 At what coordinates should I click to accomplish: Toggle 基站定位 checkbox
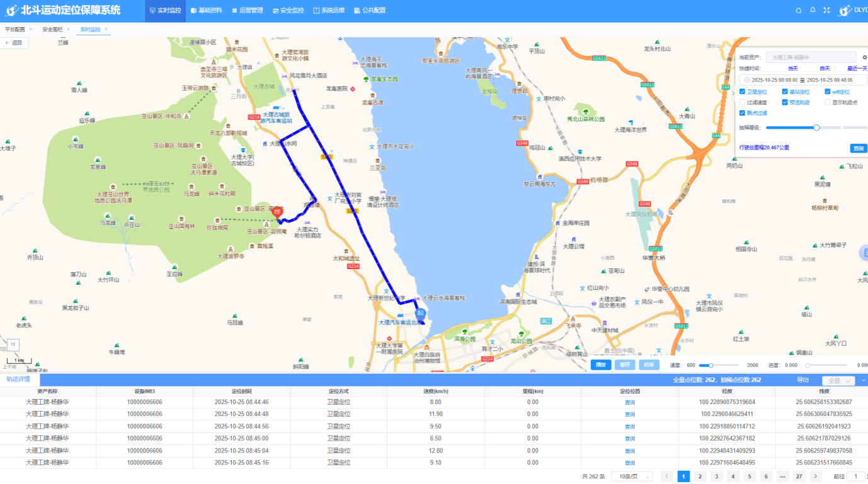pyautogui.click(x=785, y=92)
